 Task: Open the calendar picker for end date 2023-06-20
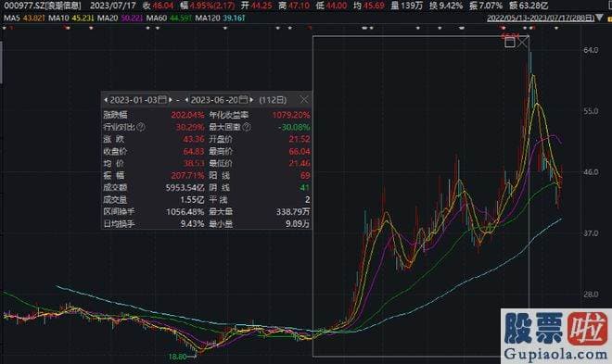[243, 100]
